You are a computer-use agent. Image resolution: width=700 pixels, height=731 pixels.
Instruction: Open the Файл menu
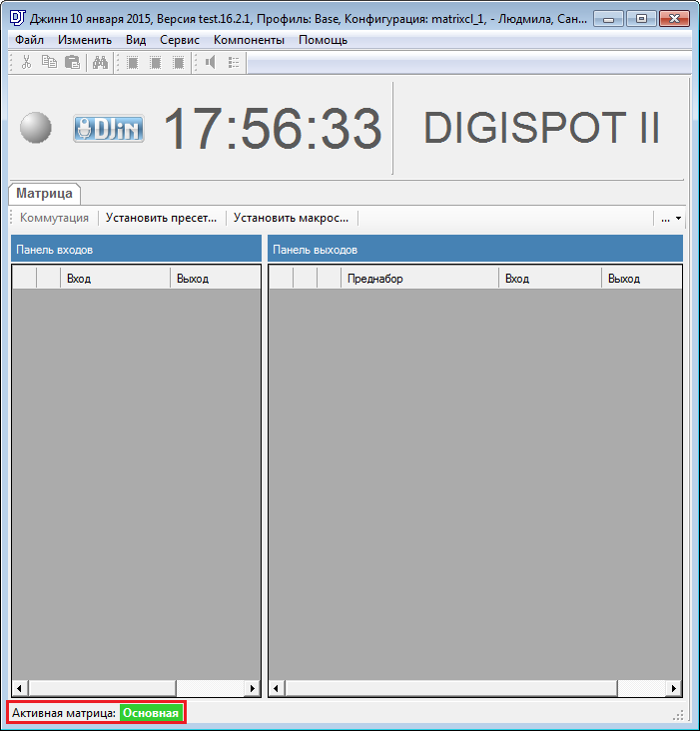29,40
